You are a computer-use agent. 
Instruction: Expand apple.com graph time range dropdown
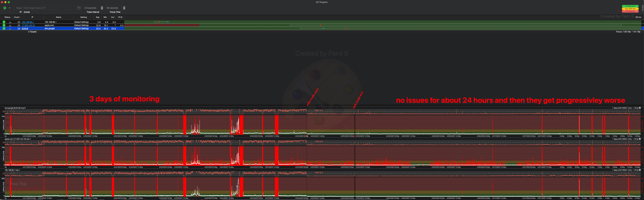[x=640, y=139]
